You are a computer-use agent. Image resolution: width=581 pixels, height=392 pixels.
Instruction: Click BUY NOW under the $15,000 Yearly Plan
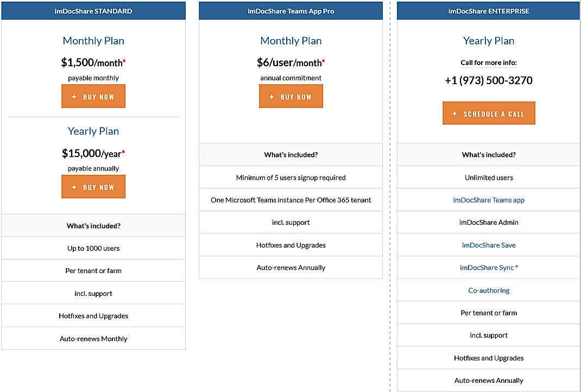tap(93, 186)
